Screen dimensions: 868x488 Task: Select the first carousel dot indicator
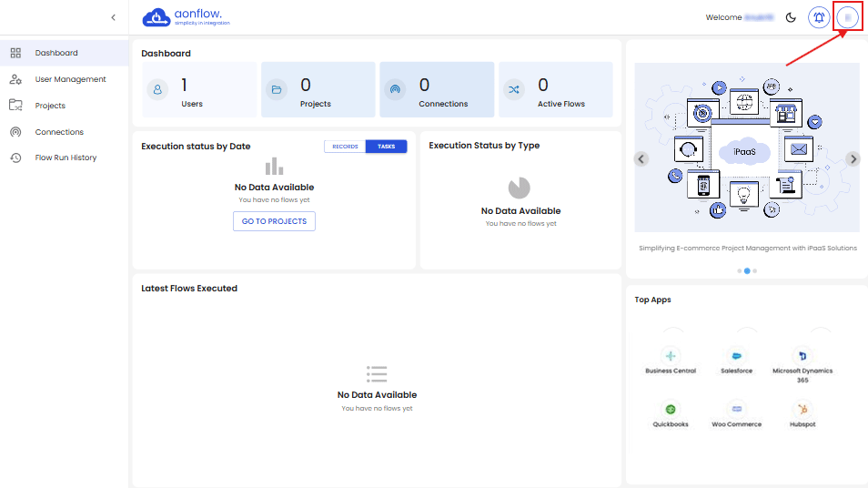coord(739,270)
